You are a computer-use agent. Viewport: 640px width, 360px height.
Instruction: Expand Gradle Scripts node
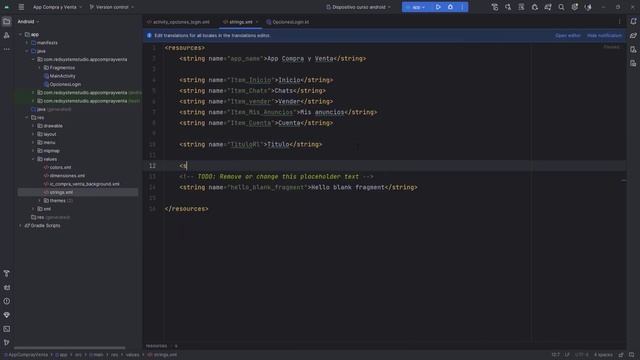(x=20, y=226)
